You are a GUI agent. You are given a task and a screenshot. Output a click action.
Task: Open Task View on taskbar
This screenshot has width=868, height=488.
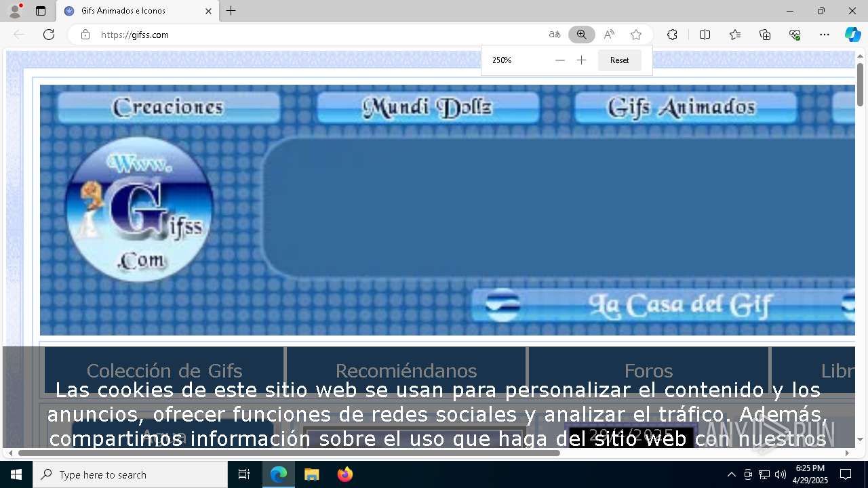(x=244, y=474)
